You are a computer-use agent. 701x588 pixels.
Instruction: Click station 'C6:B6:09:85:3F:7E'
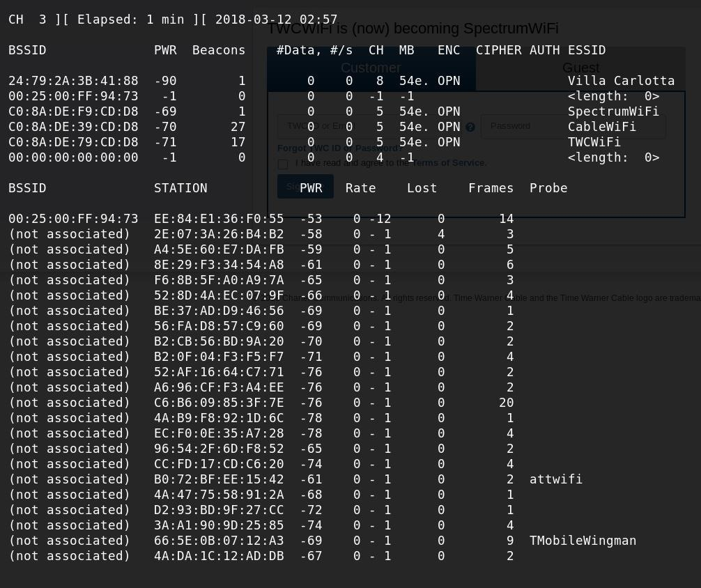219,403
